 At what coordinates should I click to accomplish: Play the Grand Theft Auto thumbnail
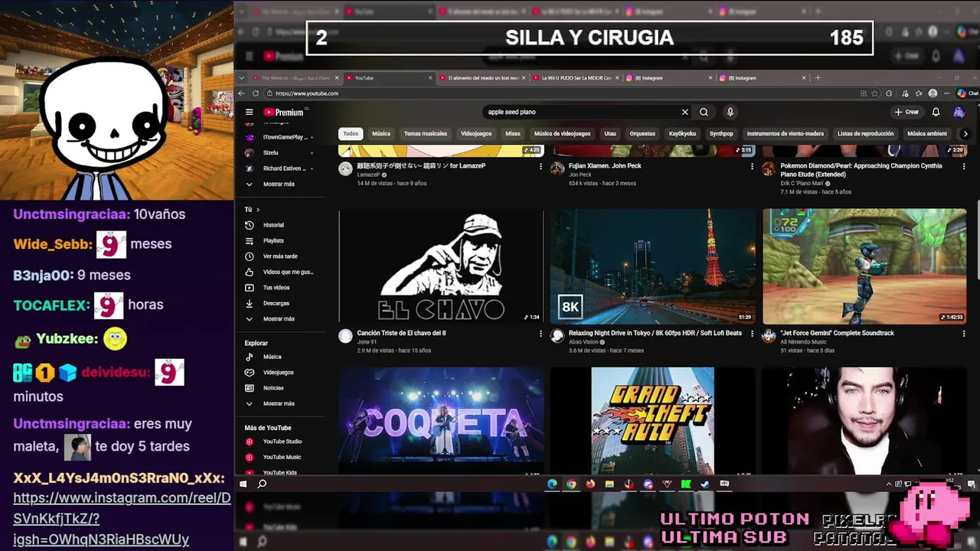pyautogui.click(x=652, y=421)
